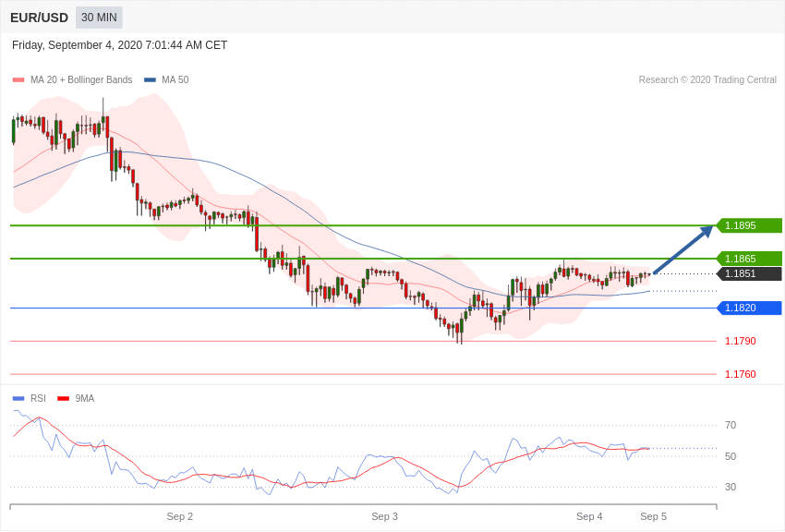
Task: Click the red 1.1760 support label
Action: click(x=740, y=374)
